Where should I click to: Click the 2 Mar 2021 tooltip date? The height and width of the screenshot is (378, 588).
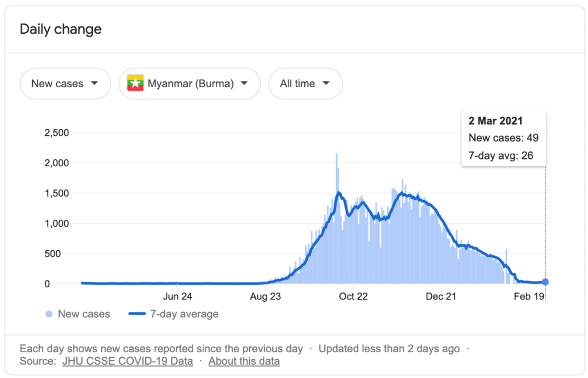496,122
